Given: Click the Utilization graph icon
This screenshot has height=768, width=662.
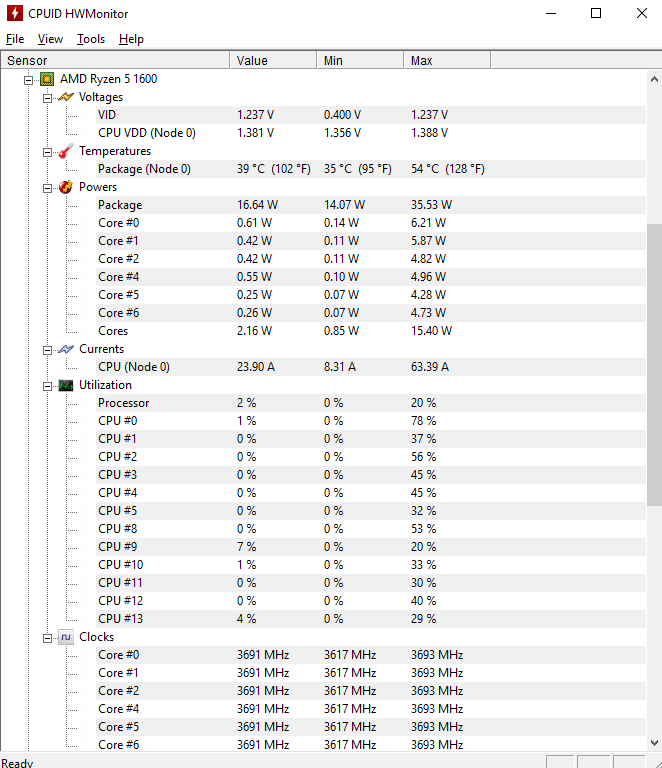Looking at the screenshot, I should click(66, 385).
